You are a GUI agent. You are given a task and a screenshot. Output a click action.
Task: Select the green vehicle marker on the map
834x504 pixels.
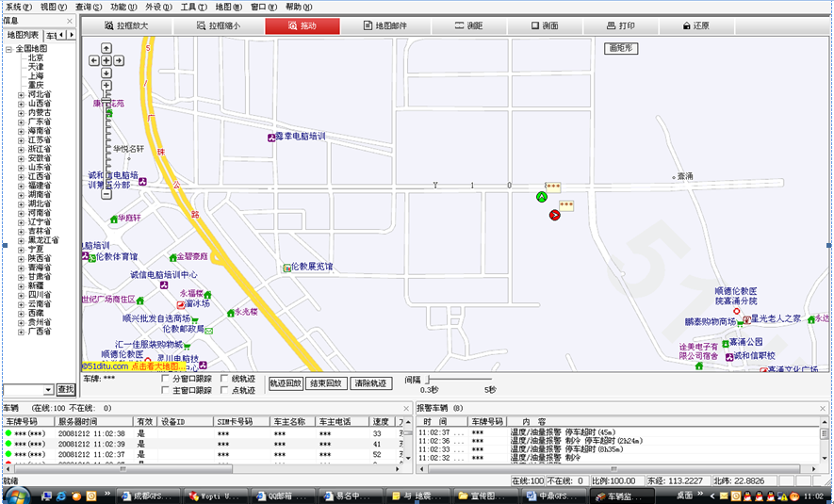(x=541, y=197)
